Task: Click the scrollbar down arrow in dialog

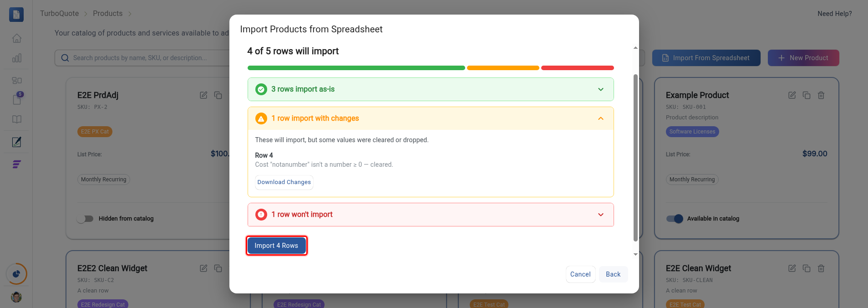Action: (x=635, y=254)
